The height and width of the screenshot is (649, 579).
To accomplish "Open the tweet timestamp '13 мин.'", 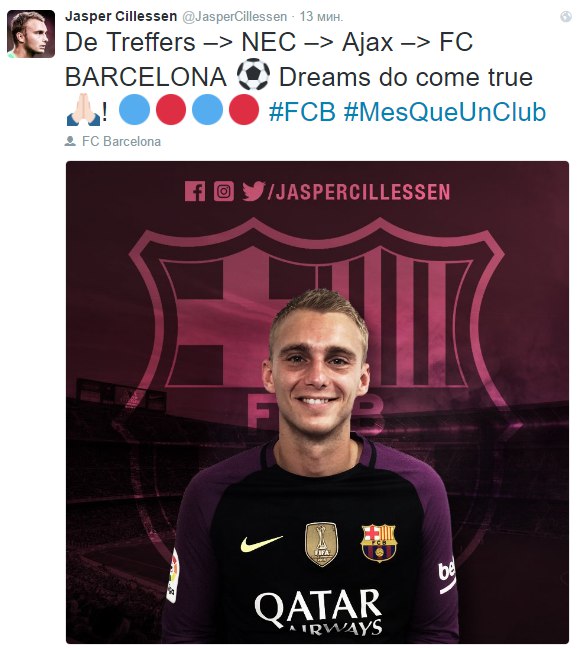I will (321, 17).
